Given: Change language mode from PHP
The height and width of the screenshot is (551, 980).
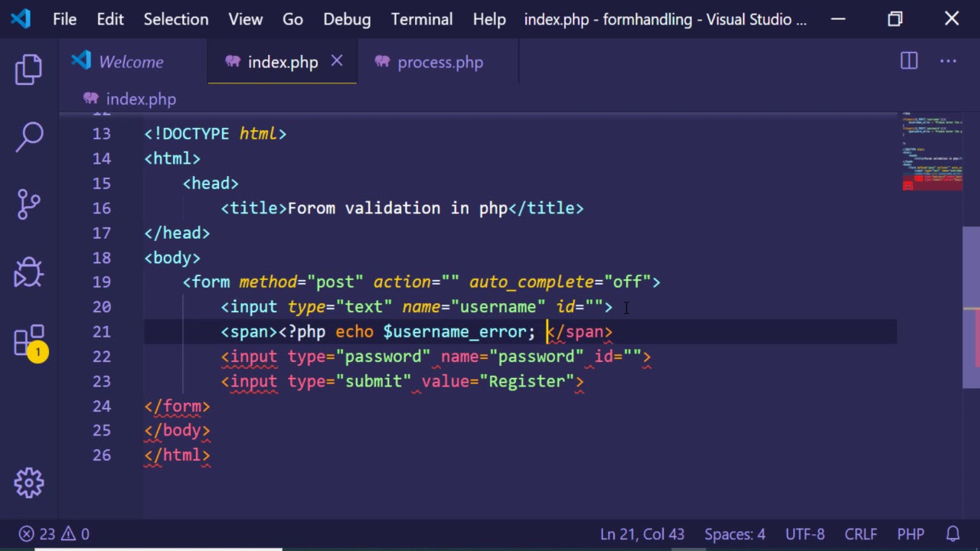Looking at the screenshot, I should (x=910, y=534).
